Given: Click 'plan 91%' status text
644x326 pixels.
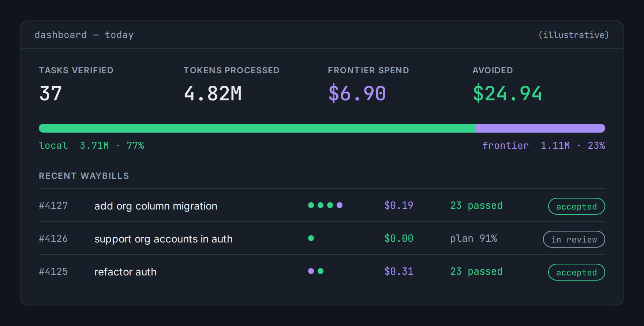Looking at the screenshot, I should click(473, 238).
